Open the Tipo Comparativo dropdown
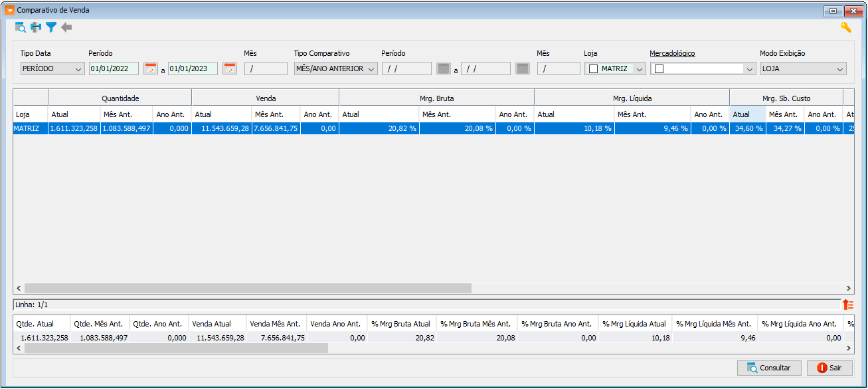The image size is (868, 389). tap(335, 68)
